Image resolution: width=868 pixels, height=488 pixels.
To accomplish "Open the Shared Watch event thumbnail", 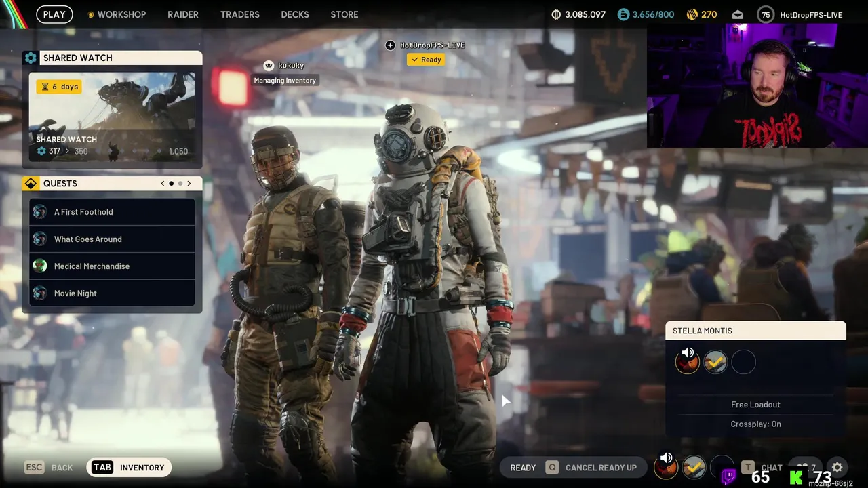I will (x=112, y=117).
